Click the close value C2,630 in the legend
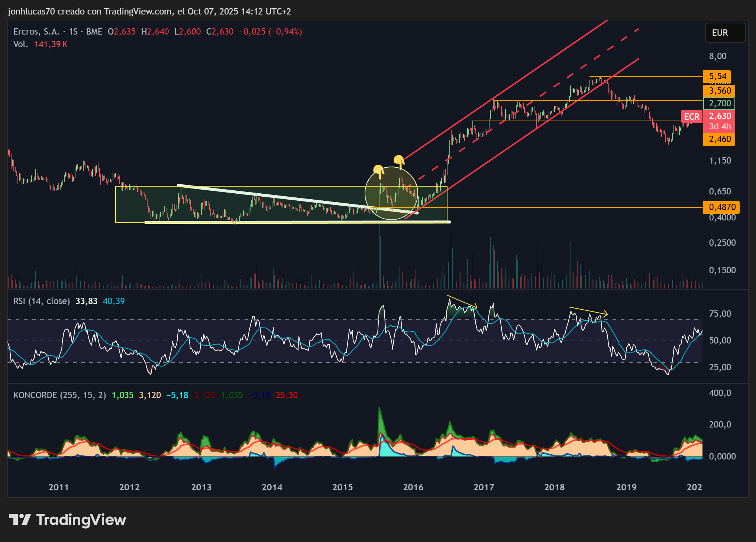 click(220, 32)
